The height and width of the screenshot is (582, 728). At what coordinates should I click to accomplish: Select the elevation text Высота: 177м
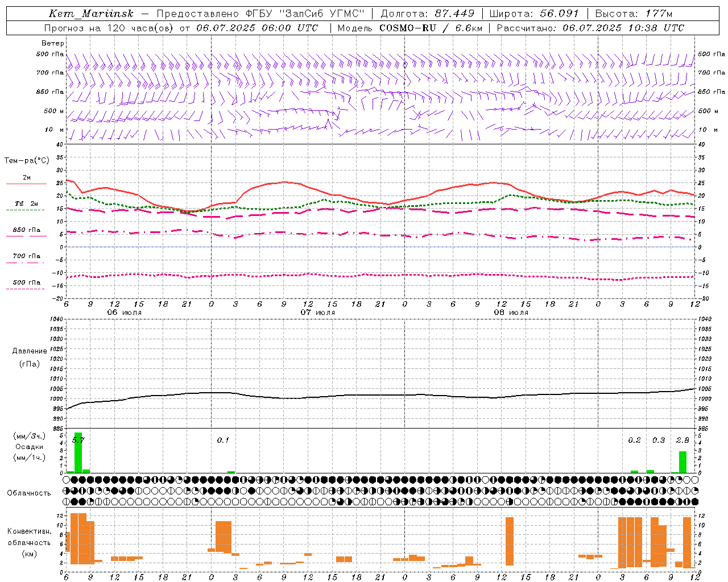634,14
